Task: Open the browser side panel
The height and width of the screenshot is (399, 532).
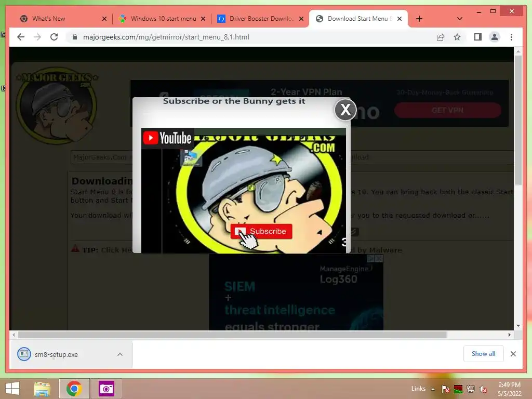Action: pos(478,37)
